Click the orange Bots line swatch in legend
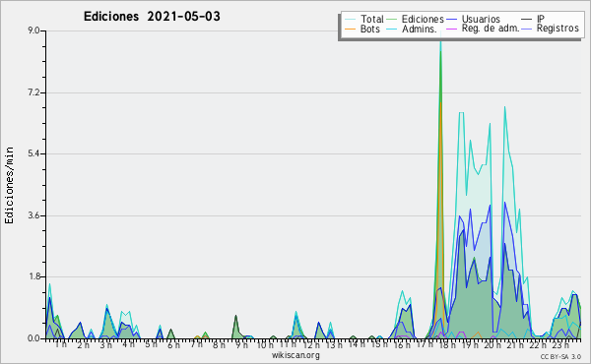Viewport: 591px width, 364px height. tap(350, 29)
